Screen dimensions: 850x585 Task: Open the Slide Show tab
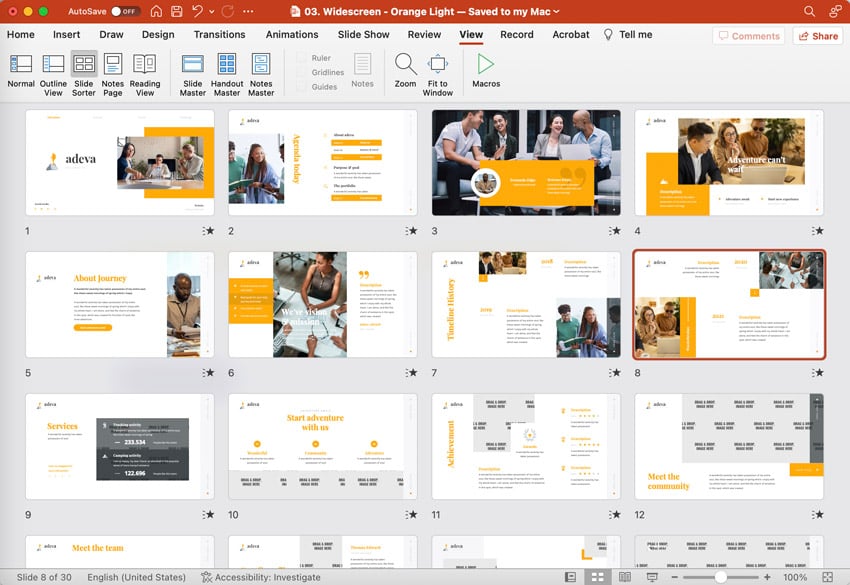363,34
